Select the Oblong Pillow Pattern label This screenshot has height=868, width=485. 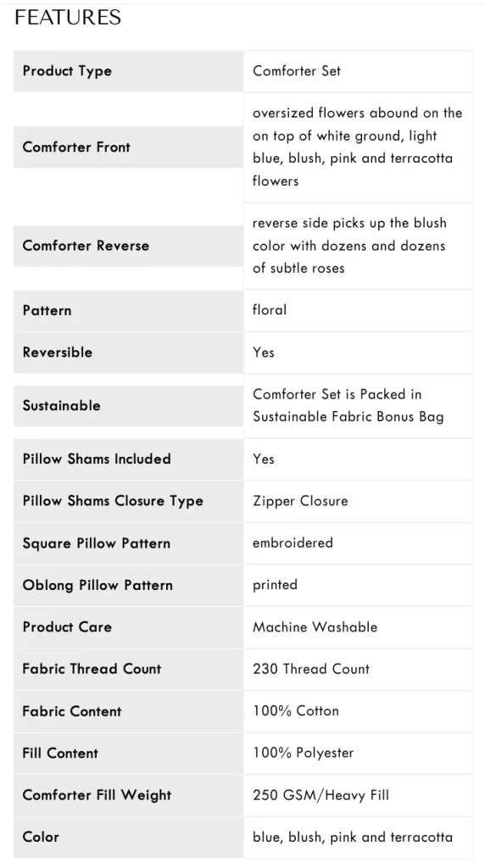tap(98, 585)
